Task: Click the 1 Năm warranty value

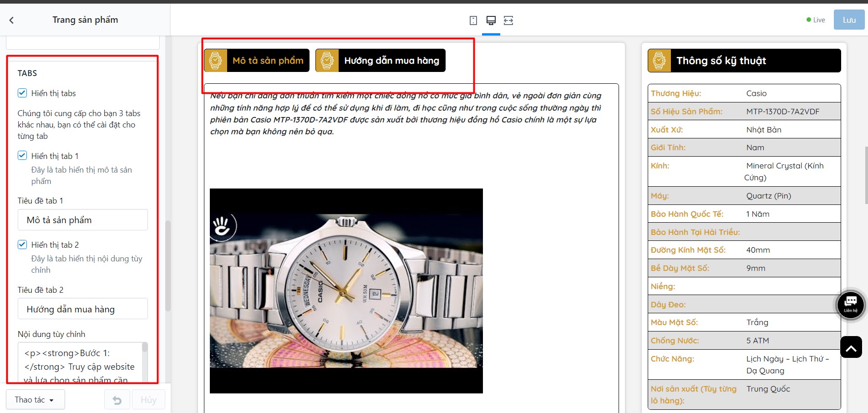Action: tap(758, 214)
